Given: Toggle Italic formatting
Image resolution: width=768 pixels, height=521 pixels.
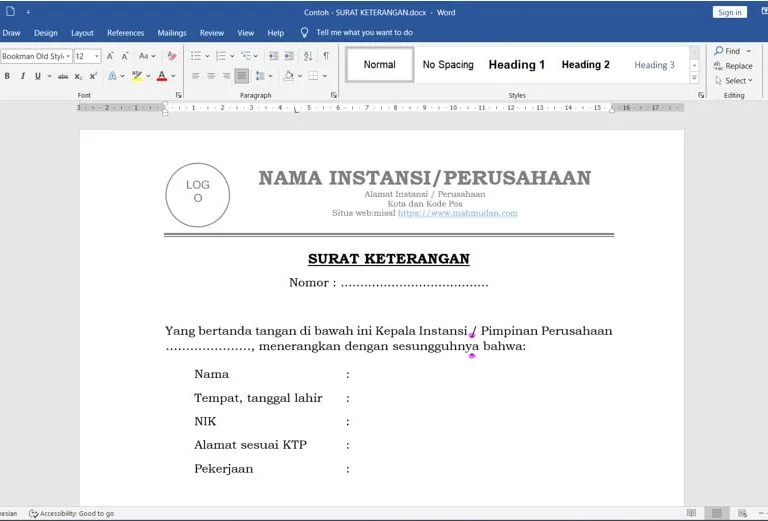Looking at the screenshot, I should 22,76.
